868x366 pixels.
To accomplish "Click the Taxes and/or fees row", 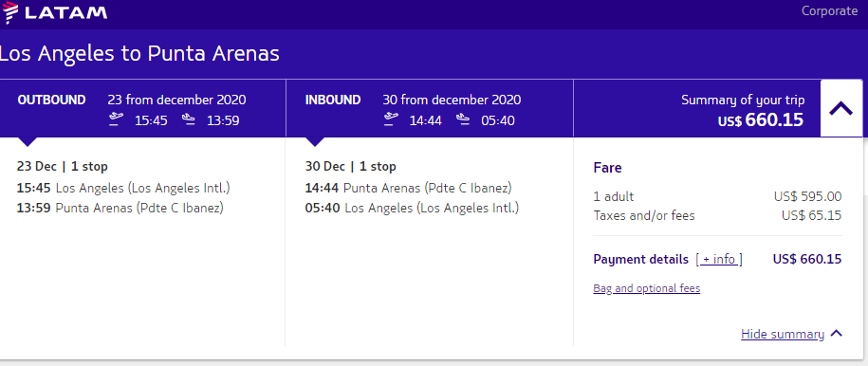I will point(717,215).
